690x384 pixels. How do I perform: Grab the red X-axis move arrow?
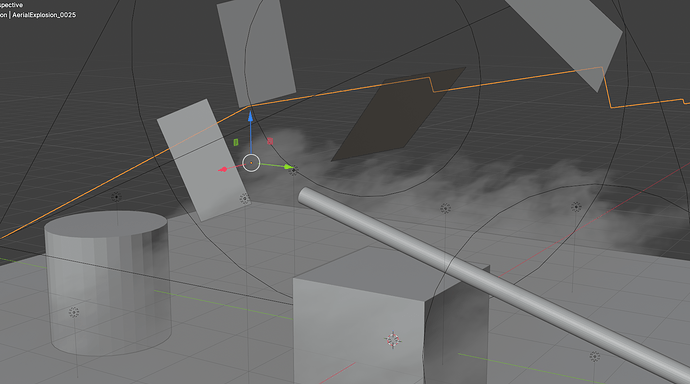tap(223, 169)
